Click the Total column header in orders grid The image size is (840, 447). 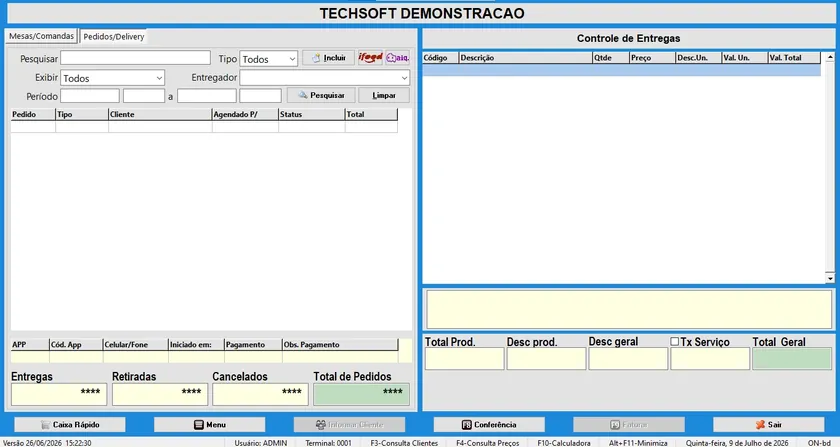coord(371,114)
